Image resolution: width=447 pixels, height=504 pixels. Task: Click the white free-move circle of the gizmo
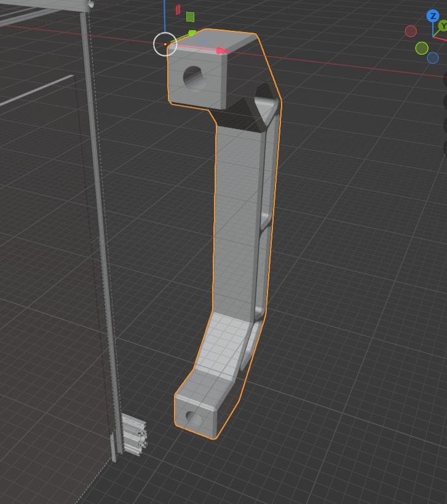pyautogui.click(x=165, y=44)
